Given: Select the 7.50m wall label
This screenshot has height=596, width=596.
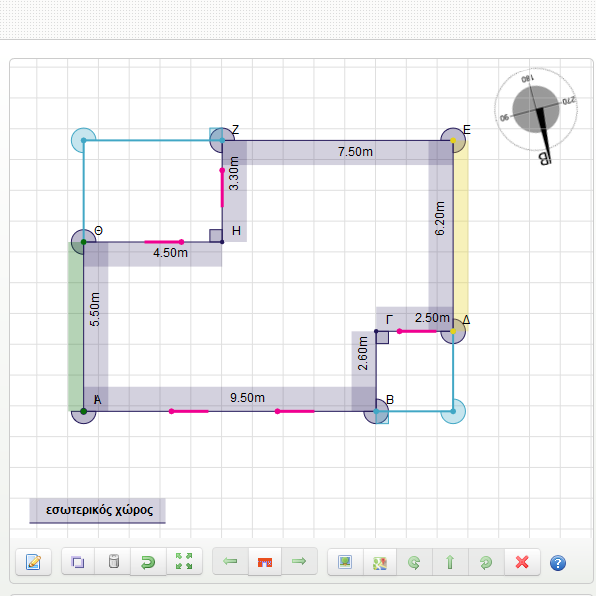Looking at the screenshot, I should (x=355, y=152).
